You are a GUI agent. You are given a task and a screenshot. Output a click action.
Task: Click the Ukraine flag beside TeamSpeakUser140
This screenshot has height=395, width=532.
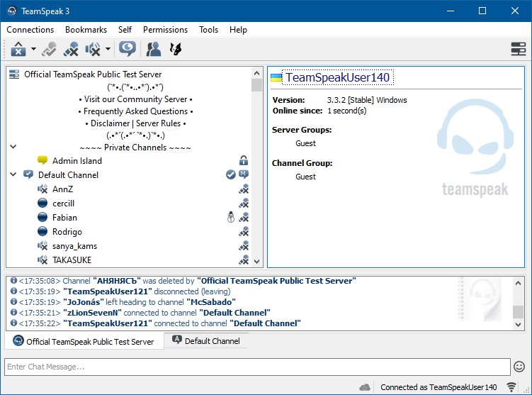(276, 78)
